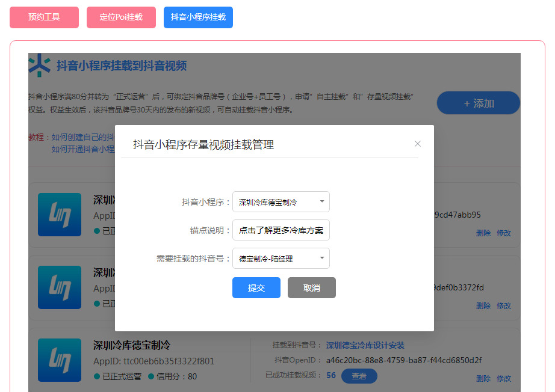Select the 抖音小程序挂载 tab
This screenshot has height=392, width=555.
point(198,17)
